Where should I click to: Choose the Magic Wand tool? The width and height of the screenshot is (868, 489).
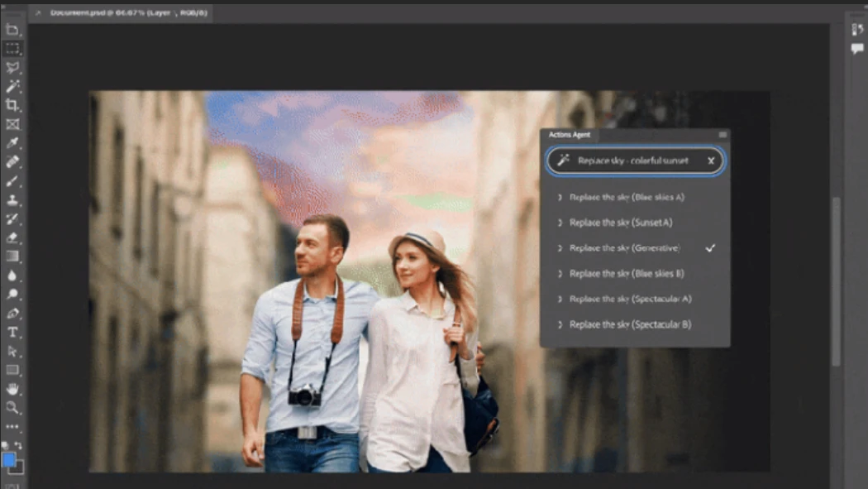[x=12, y=87]
